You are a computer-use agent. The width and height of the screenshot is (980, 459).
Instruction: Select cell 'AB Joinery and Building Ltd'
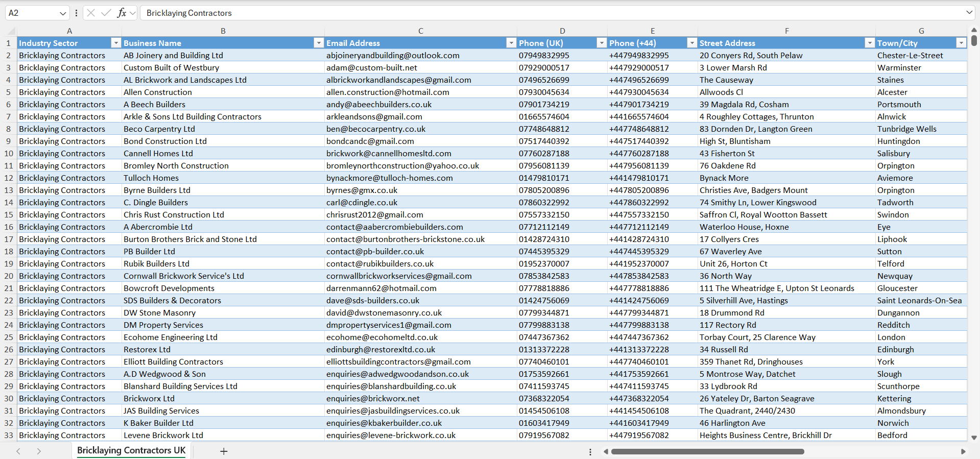[223, 55]
